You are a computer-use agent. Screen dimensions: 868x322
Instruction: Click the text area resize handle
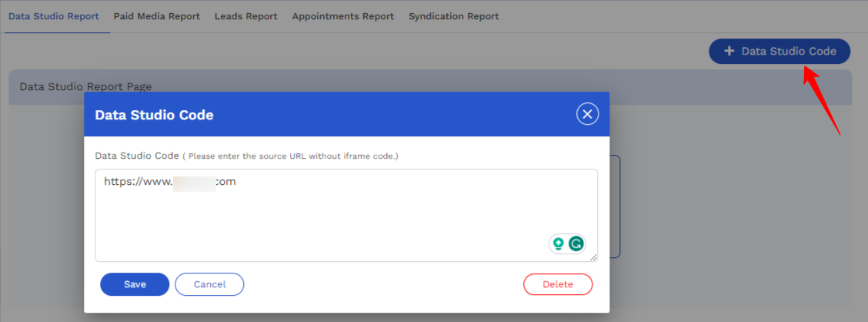click(593, 257)
